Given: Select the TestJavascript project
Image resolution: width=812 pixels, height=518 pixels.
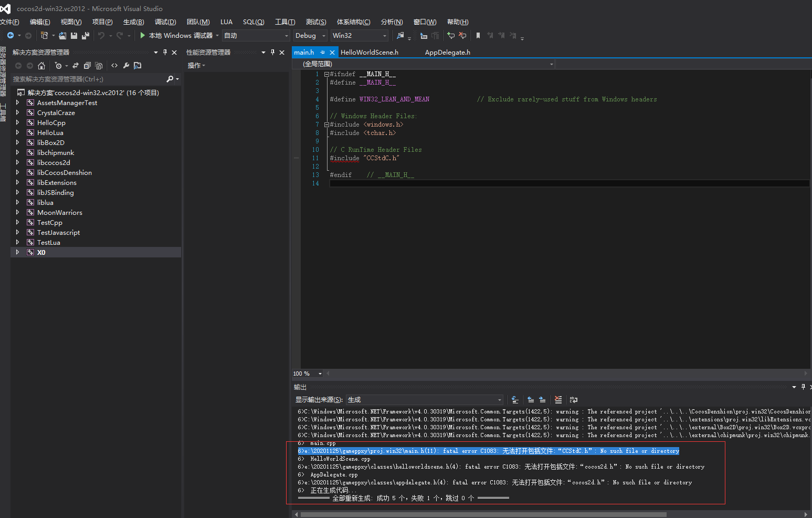Looking at the screenshot, I should tap(59, 233).
